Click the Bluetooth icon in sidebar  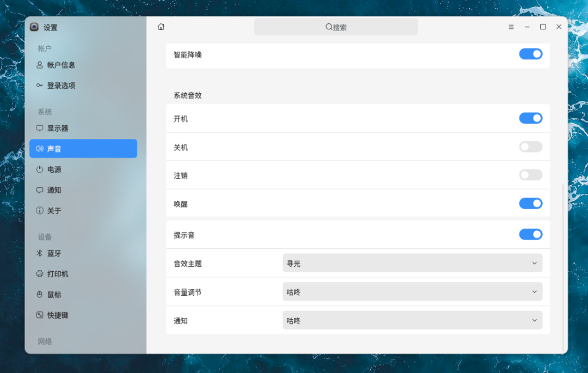(x=40, y=253)
